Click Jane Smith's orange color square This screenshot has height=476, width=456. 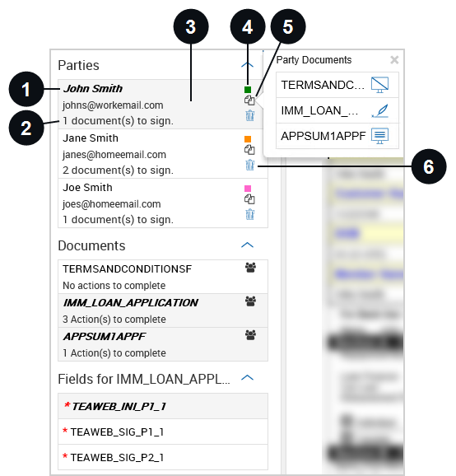248,139
